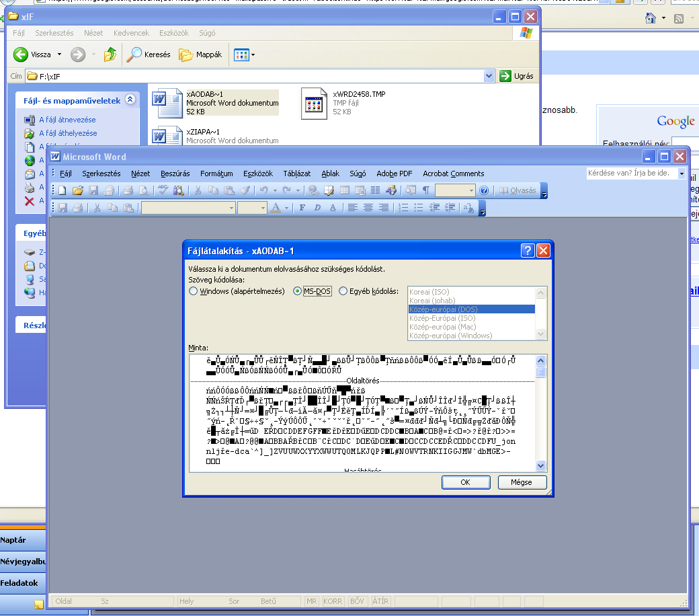Select the xAODAB~1 Word document file

point(215,103)
